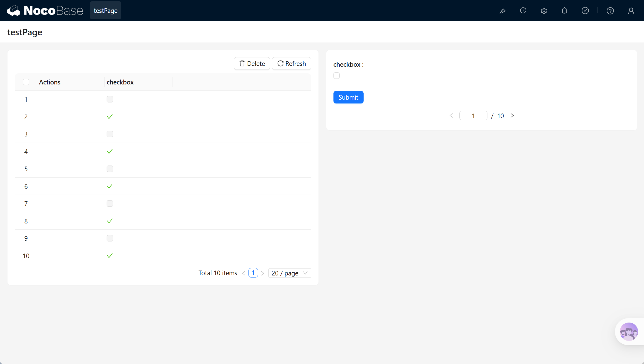Toggle the select-all checkbox in table header
This screenshot has width=644, height=364.
click(x=26, y=82)
